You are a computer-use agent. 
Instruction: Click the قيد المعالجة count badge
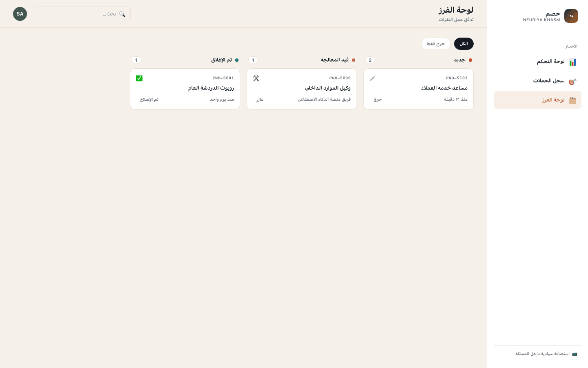[253, 60]
